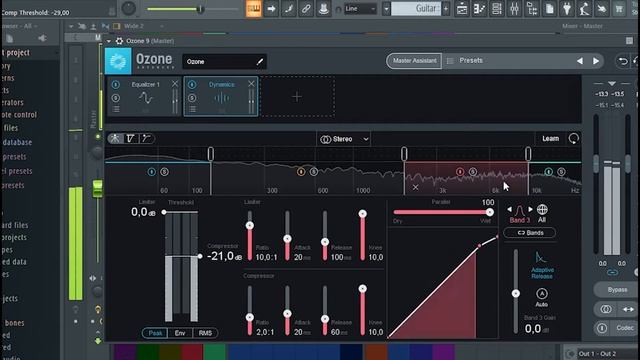Open Dynamics module preset list icon
The image size is (640, 360).
point(192,109)
